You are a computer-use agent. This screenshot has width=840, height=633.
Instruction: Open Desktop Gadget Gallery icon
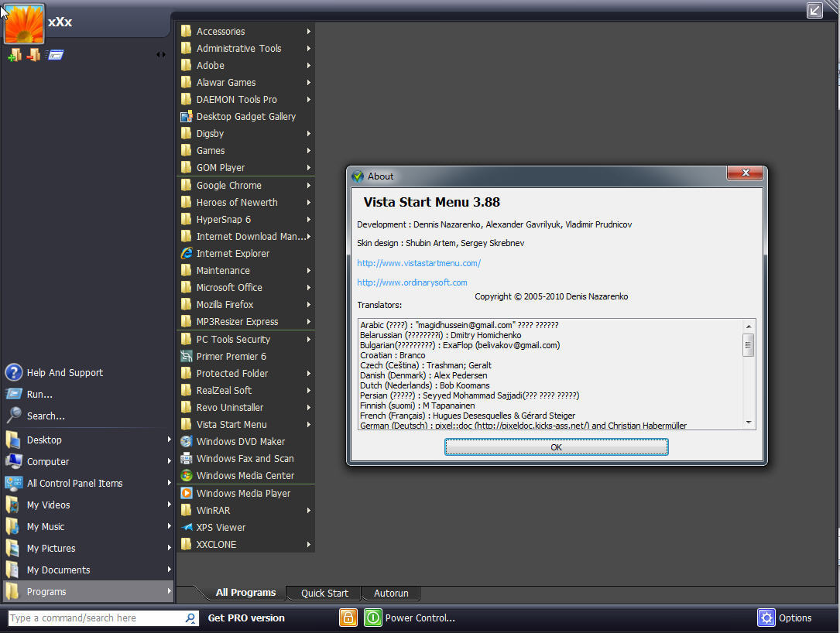click(187, 116)
